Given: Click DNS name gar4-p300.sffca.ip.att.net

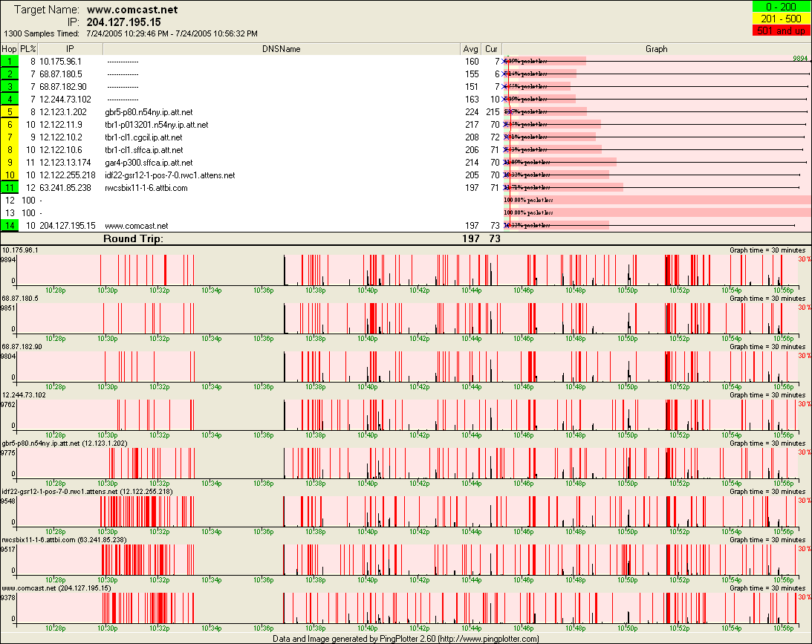Looking at the screenshot, I should (149, 163).
